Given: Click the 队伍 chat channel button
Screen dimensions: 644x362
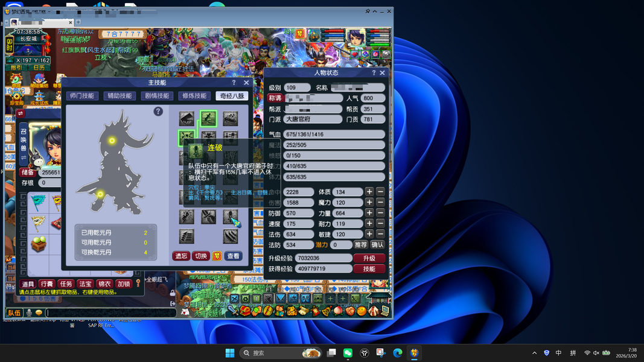Looking at the screenshot, I should coord(14,313).
